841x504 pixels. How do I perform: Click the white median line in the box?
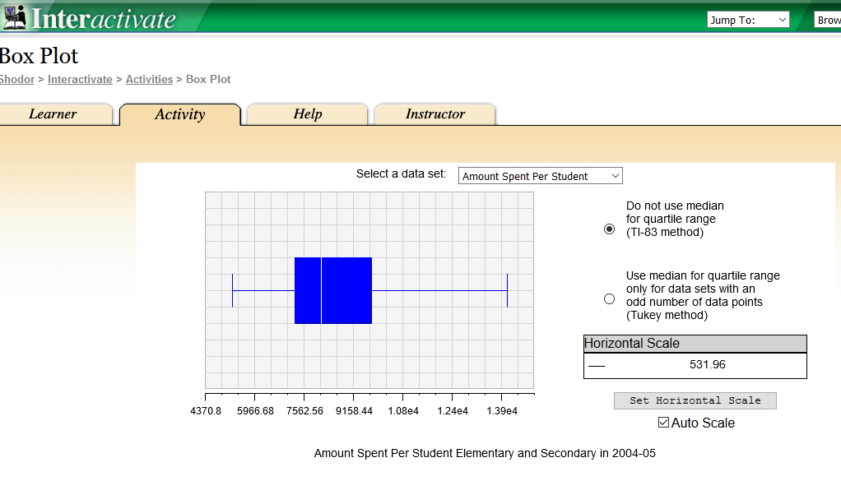(321, 290)
